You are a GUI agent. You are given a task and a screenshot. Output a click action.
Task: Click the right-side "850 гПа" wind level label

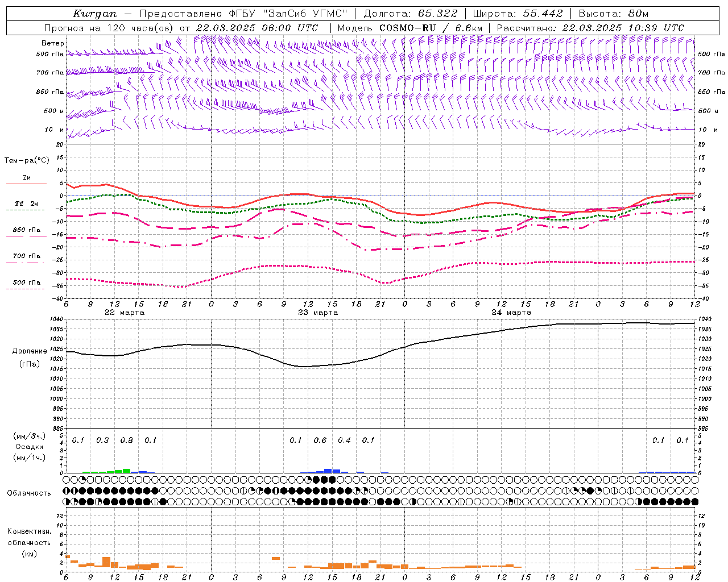point(712,92)
